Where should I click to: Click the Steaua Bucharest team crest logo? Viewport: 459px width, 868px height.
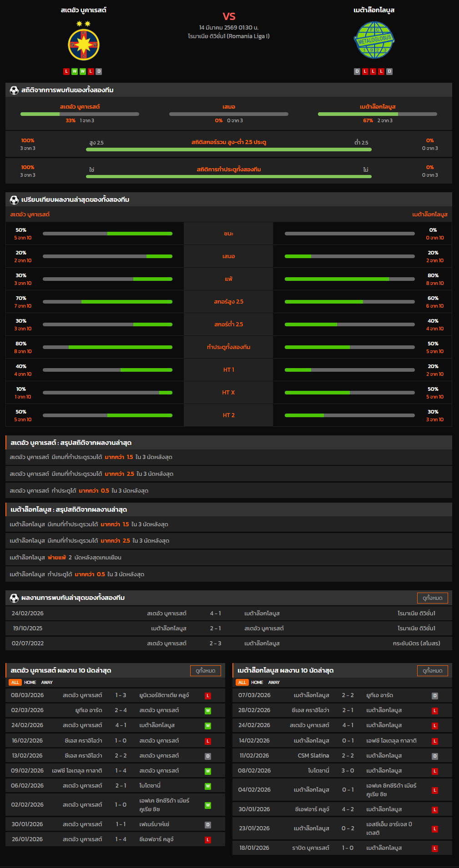click(84, 45)
